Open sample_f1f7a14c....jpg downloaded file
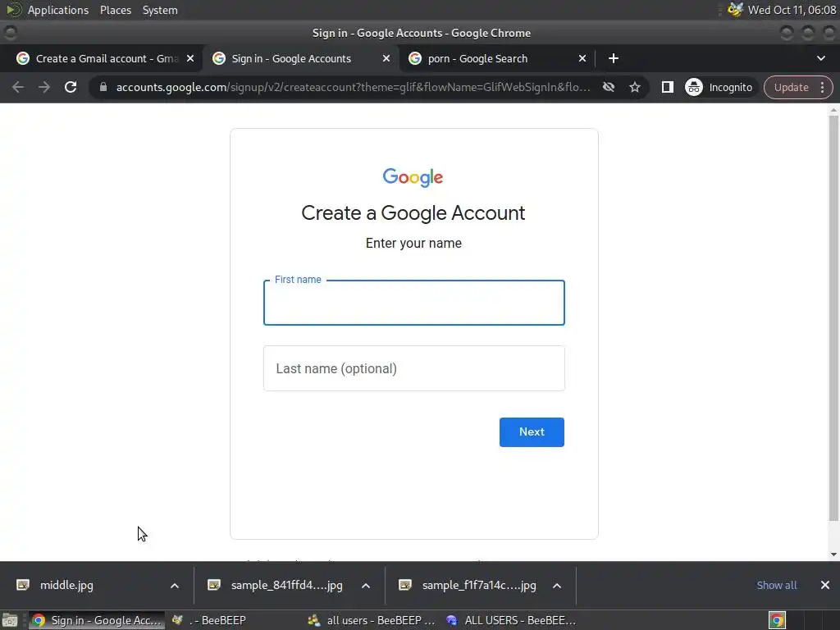840x630 pixels. pyautogui.click(x=479, y=585)
